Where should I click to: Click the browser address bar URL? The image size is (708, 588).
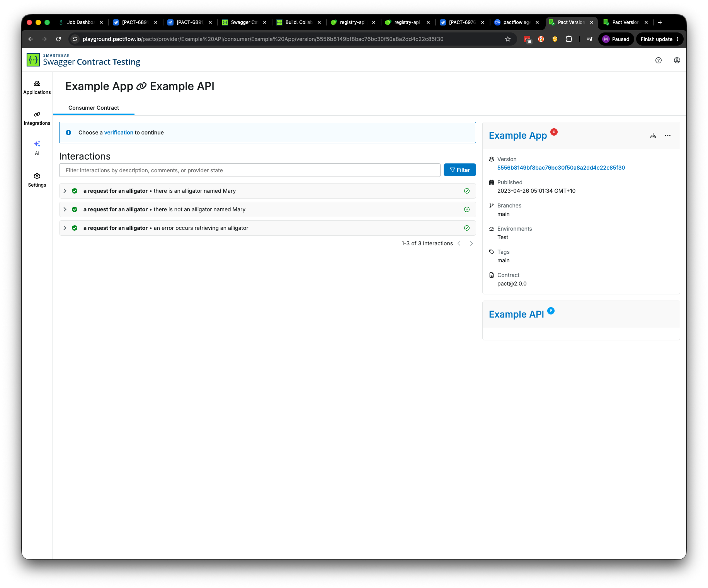coord(263,39)
